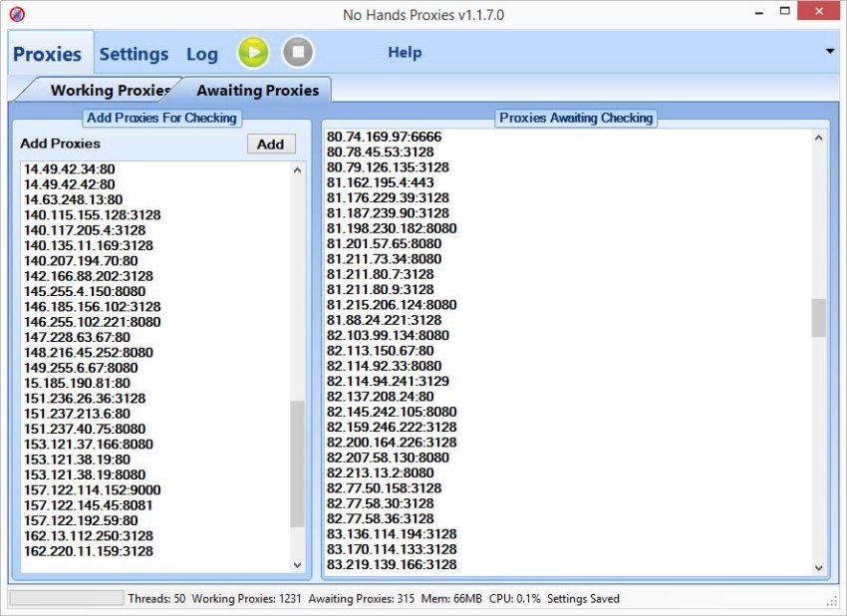Select proxy 148.216.45.252:8080
This screenshot has height=616, width=847.
click(x=89, y=353)
